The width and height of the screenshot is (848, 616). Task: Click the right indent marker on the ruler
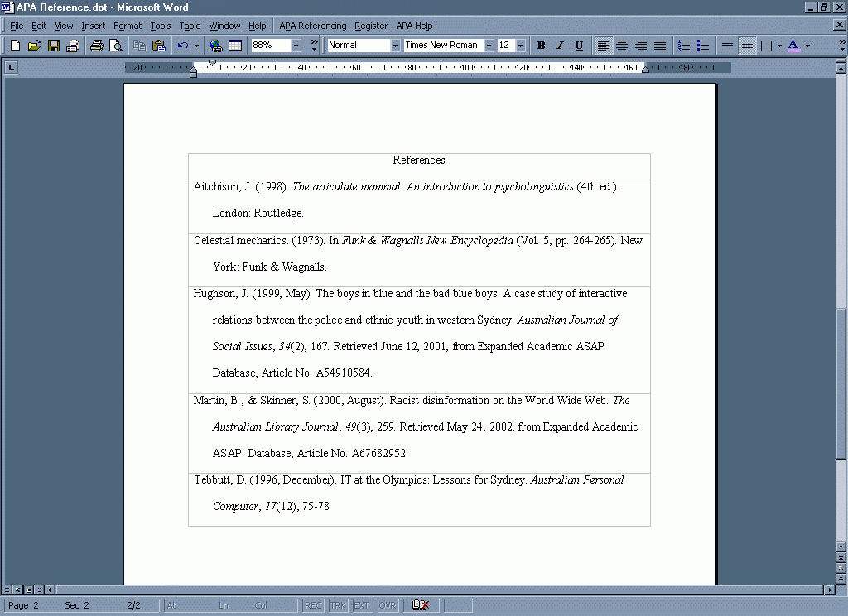(x=645, y=69)
